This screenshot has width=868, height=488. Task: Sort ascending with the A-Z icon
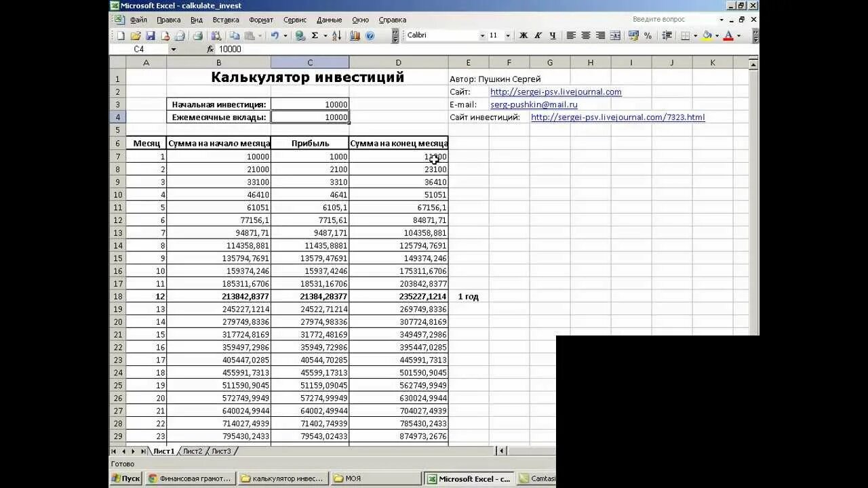click(336, 35)
